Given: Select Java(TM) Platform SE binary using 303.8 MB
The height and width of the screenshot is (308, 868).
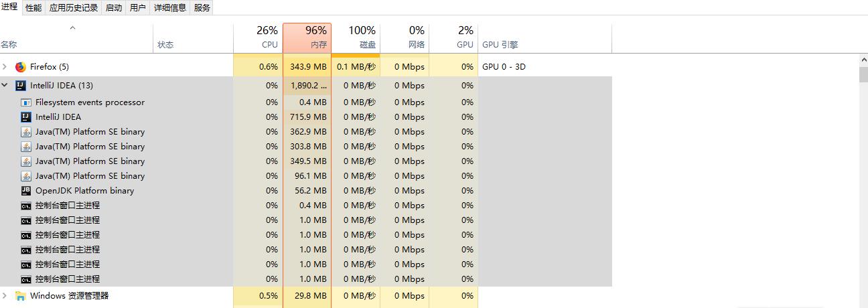Looking at the screenshot, I should (x=90, y=147).
